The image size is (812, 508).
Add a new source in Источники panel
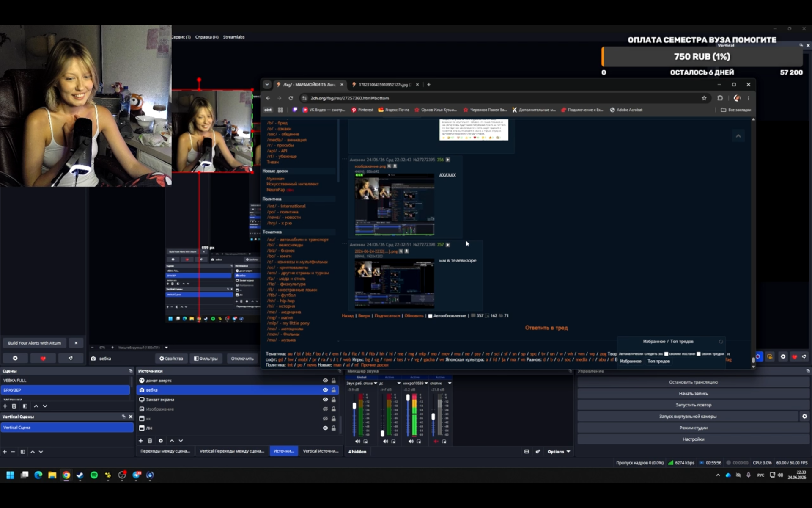click(x=141, y=441)
